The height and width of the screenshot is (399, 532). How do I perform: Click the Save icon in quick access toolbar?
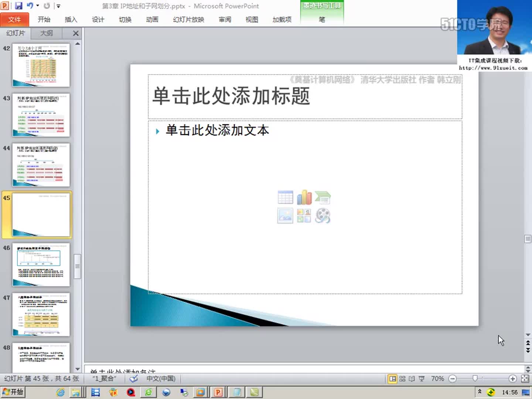click(18, 6)
